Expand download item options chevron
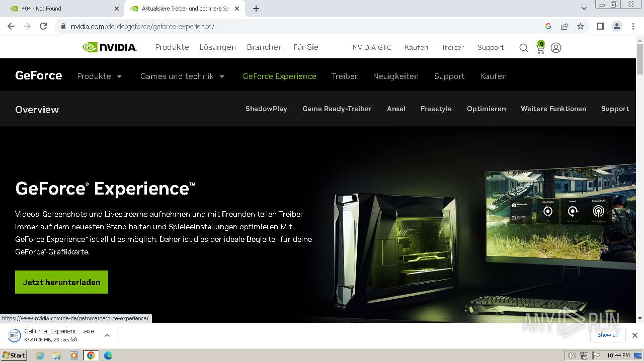The width and height of the screenshot is (644, 362). [x=107, y=335]
